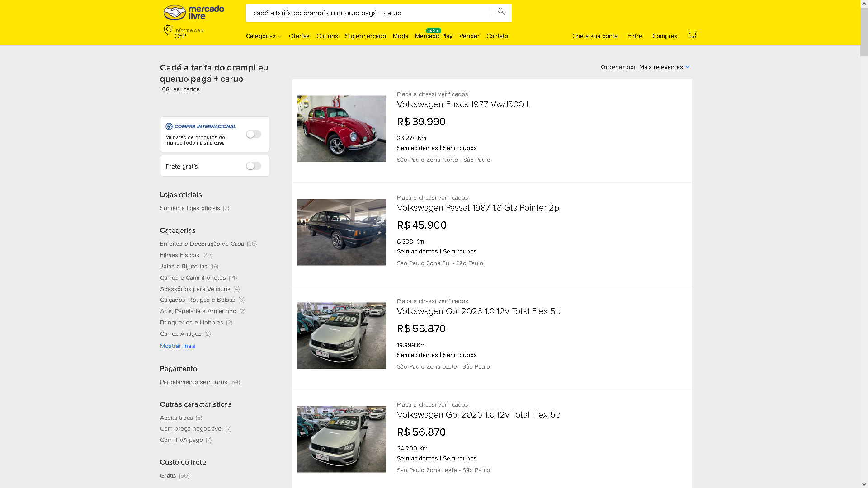This screenshot has height=488, width=868.
Task: Filter by Com preço negociável
Action: (x=196, y=428)
